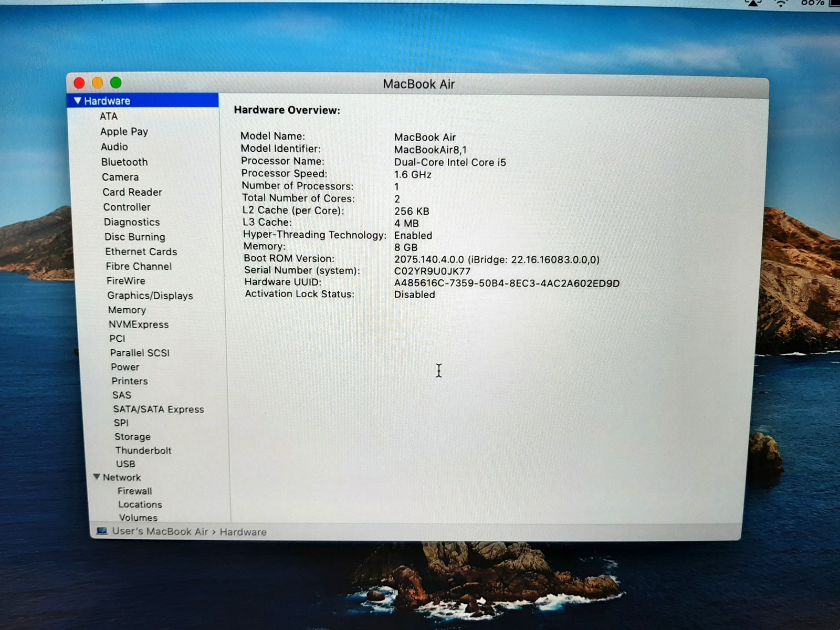Click the L2 Cache value 256 KB

click(x=412, y=211)
